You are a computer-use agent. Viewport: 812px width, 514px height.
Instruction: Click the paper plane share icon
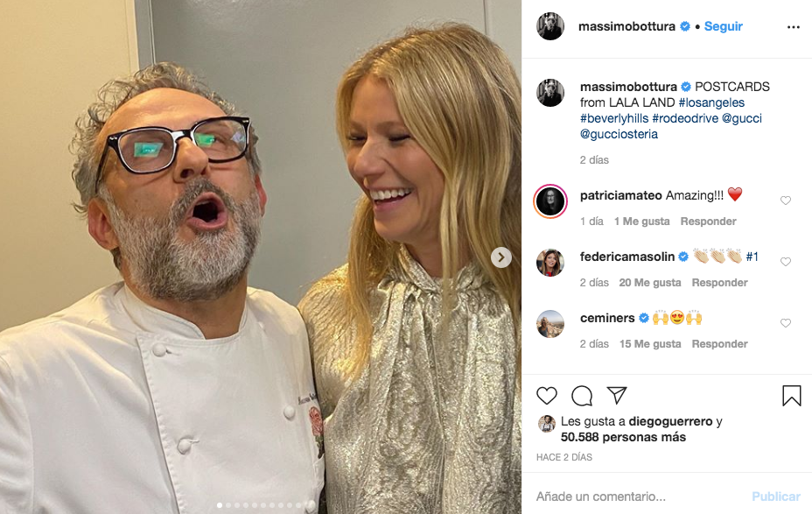[x=617, y=396]
